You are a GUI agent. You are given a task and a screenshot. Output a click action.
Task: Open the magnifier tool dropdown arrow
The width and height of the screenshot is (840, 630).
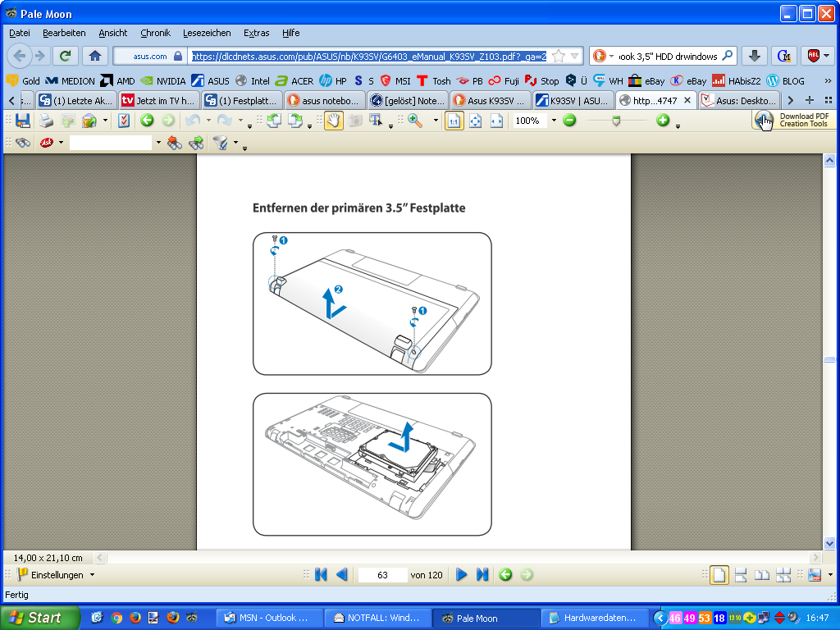[x=436, y=121]
